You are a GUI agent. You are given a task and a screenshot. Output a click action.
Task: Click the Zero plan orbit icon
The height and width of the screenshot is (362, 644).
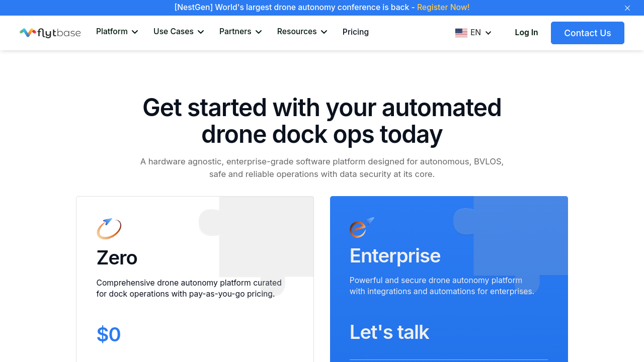(109, 229)
